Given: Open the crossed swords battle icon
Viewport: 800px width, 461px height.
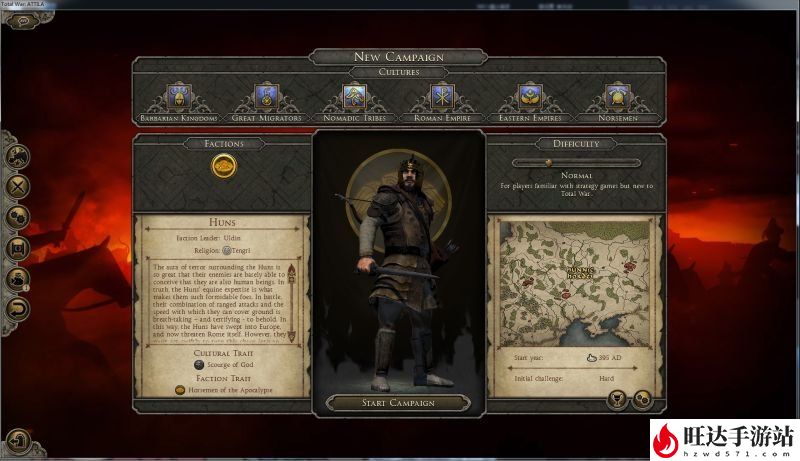Looking at the screenshot, I should pyautogui.click(x=18, y=187).
